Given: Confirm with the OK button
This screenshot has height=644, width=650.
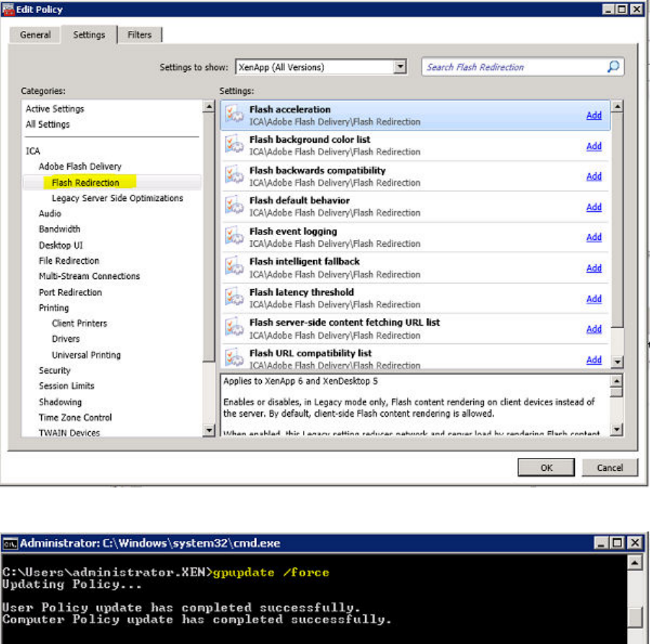Looking at the screenshot, I should pyautogui.click(x=546, y=467).
